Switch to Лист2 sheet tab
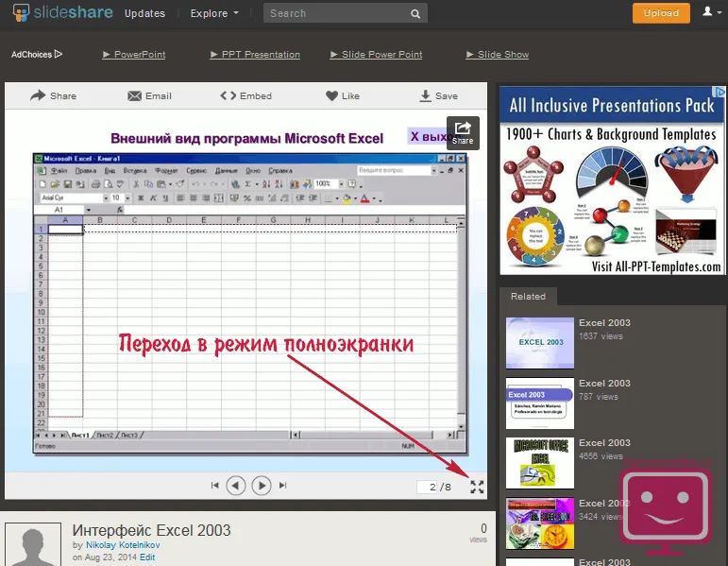Screen dimensions: 728x566 [x=105, y=436]
